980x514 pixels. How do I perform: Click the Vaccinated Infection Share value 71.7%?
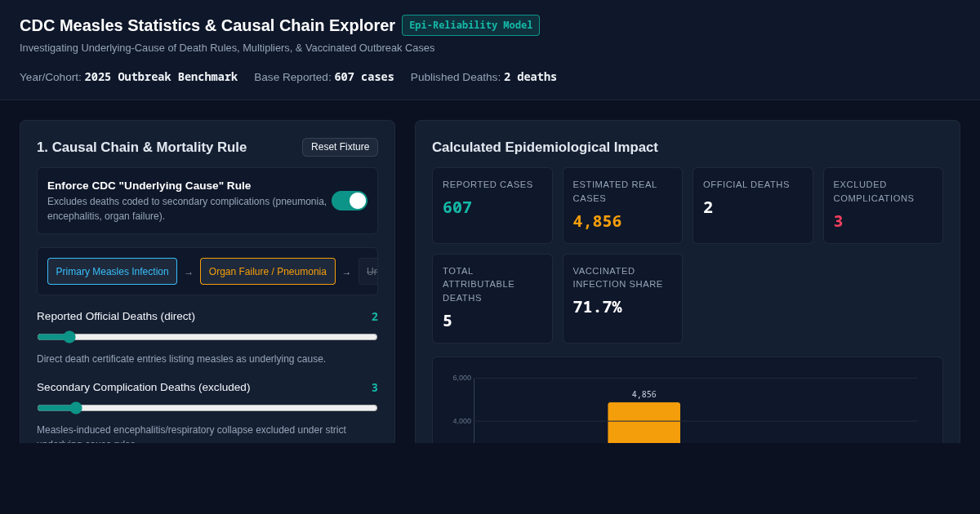(x=597, y=307)
